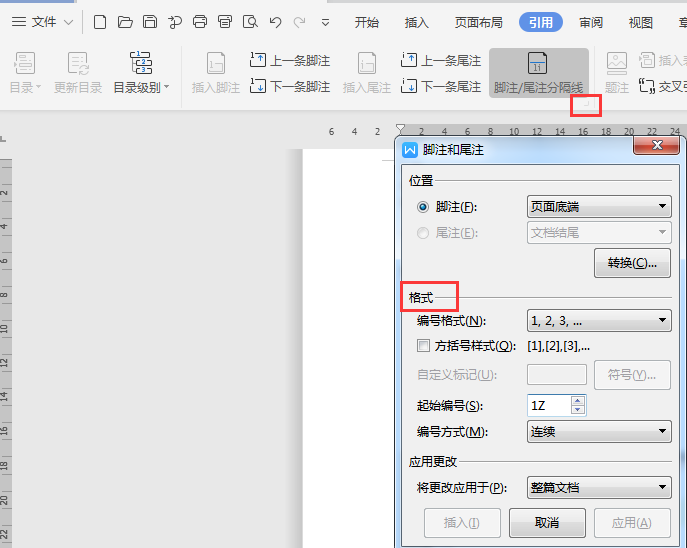Click the Save icon in toolbar
The image size is (687, 548).
tap(150, 21)
